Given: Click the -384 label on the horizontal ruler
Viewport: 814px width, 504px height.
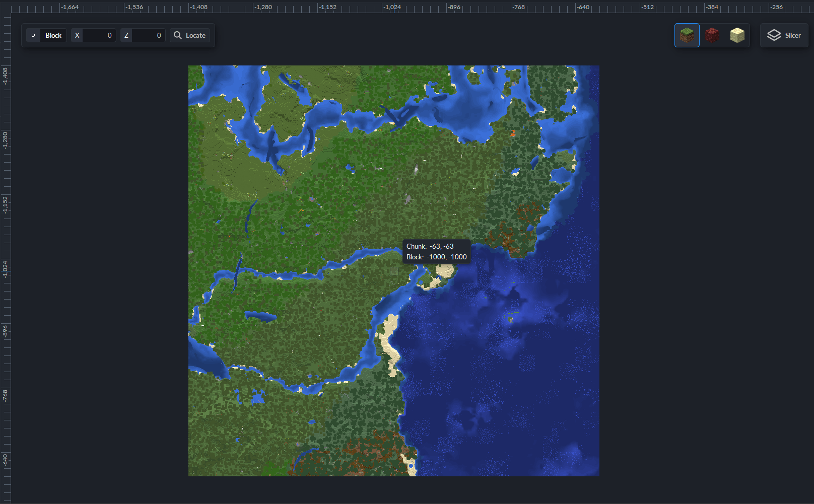Looking at the screenshot, I should 712,7.
